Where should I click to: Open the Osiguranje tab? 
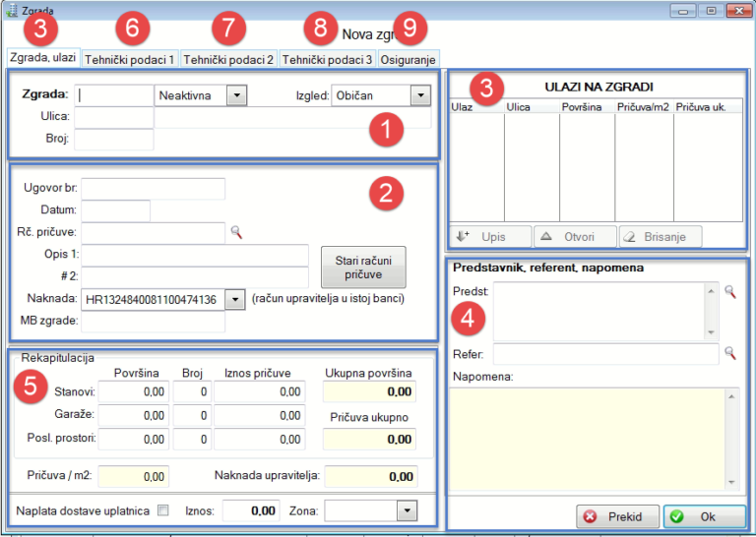click(x=409, y=60)
